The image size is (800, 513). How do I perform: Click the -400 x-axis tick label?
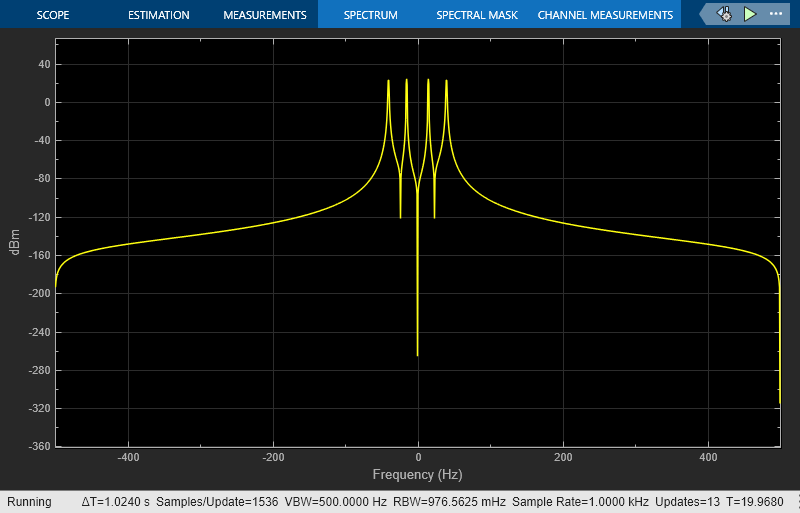pos(128,457)
